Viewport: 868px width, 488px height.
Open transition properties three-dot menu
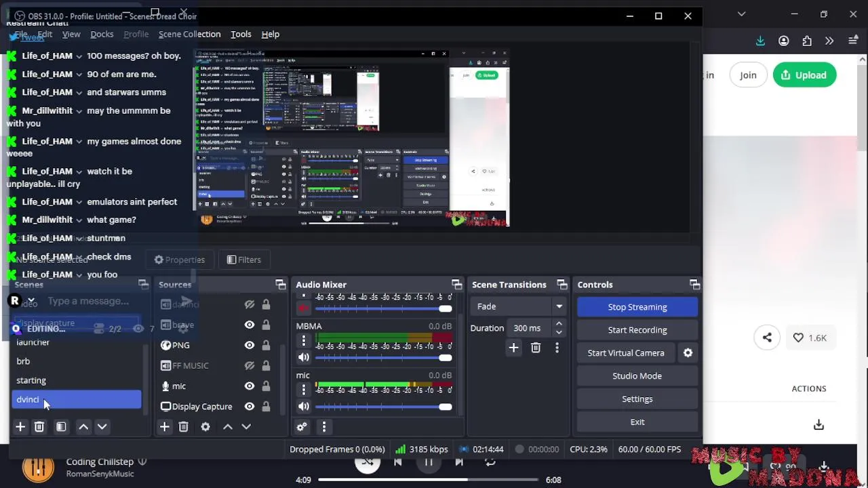coord(557,348)
